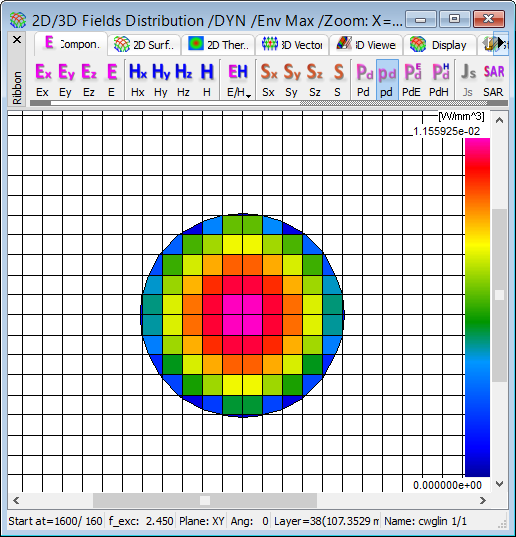Expand more ribbon tabs with right arrow
The image size is (516, 537).
click(x=501, y=43)
